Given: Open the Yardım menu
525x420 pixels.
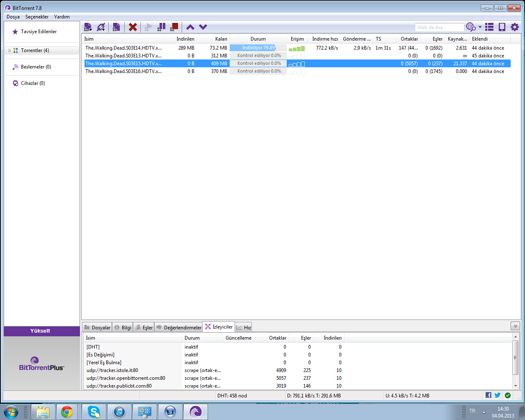Looking at the screenshot, I should coord(62,17).
